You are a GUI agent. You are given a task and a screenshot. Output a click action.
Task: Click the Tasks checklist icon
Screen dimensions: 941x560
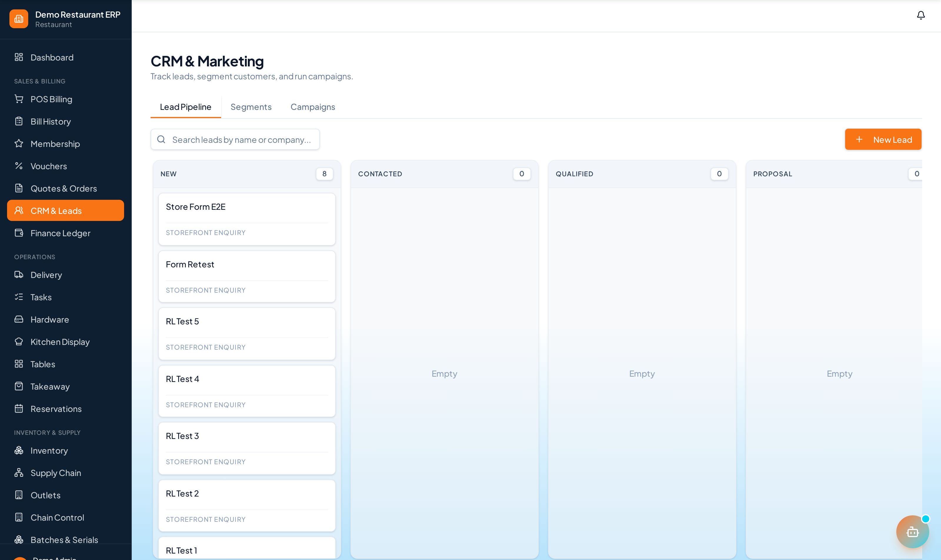pos(19,297)
